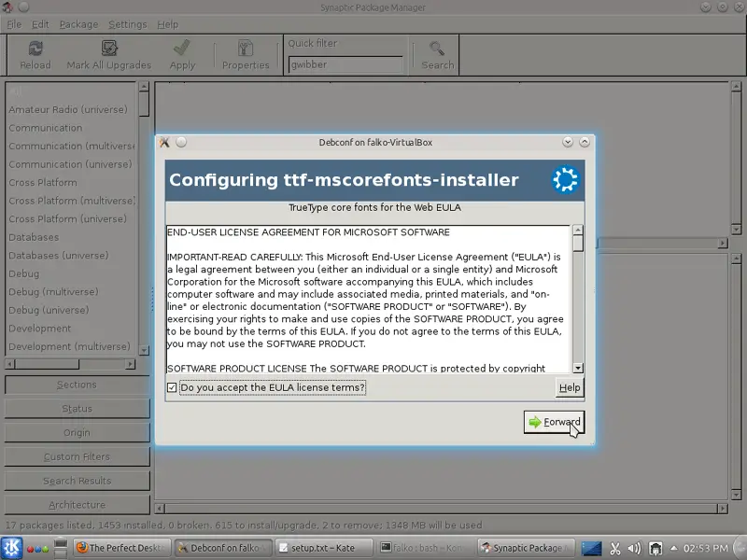Screen dimensions: 747x560
Task: Click the tray icon between volume and arrow
Action: [655, 549]
